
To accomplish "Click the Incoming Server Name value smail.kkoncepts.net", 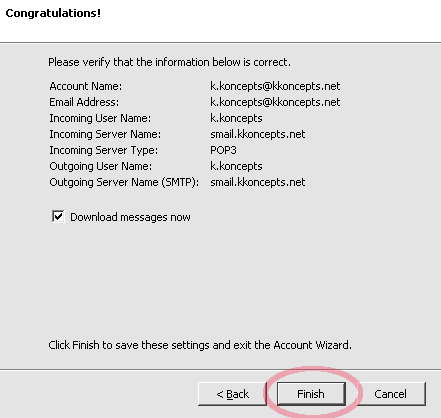I will [257, 134].
